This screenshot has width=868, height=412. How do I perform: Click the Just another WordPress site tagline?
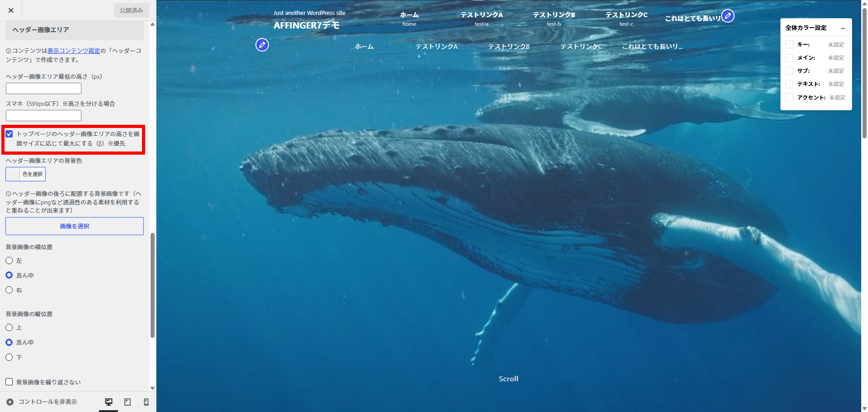tap(309, 13)
